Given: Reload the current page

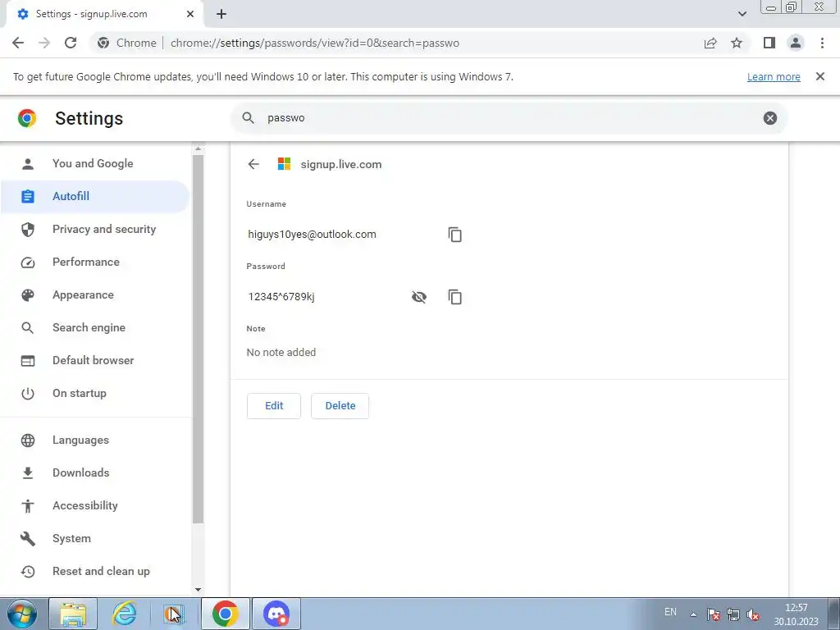Looking at the screenshot, I should [71, 43].
